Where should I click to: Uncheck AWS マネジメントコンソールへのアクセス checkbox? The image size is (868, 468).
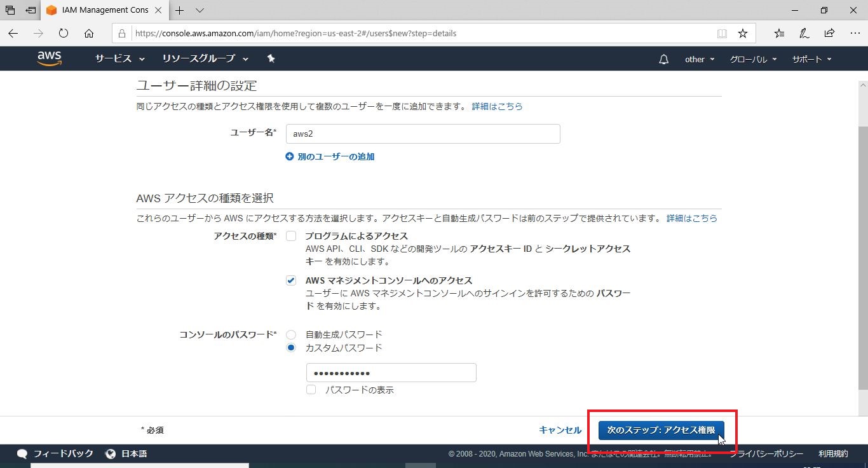pos(291,280)
